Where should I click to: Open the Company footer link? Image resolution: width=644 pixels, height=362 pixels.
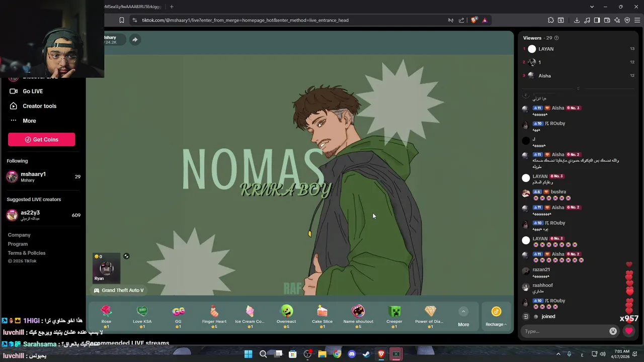coord(19,235)
